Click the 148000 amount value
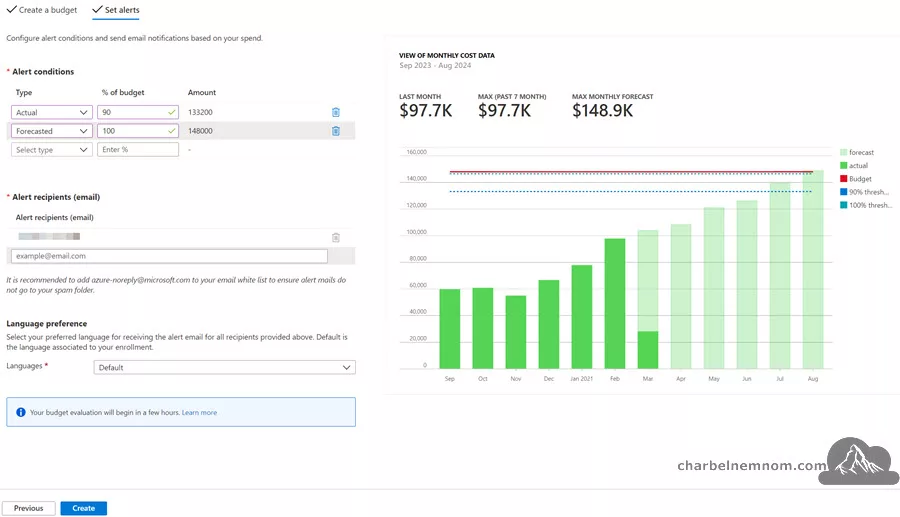This screenshot has height=517, width=900. [200, 131]
